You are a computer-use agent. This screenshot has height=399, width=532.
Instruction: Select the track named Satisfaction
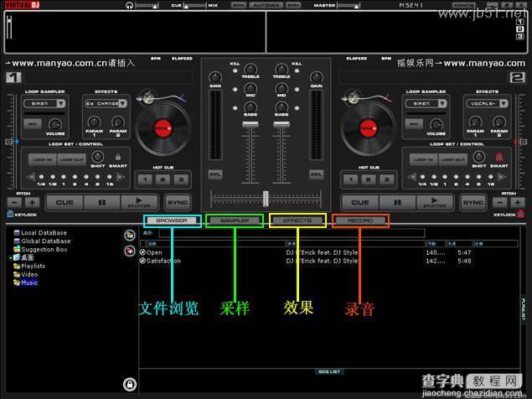(x=163, y=261)
